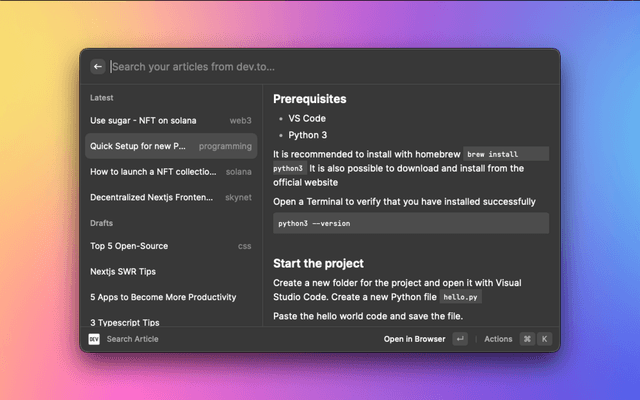
Task: Click the K key icon
Action: (545, 339)
